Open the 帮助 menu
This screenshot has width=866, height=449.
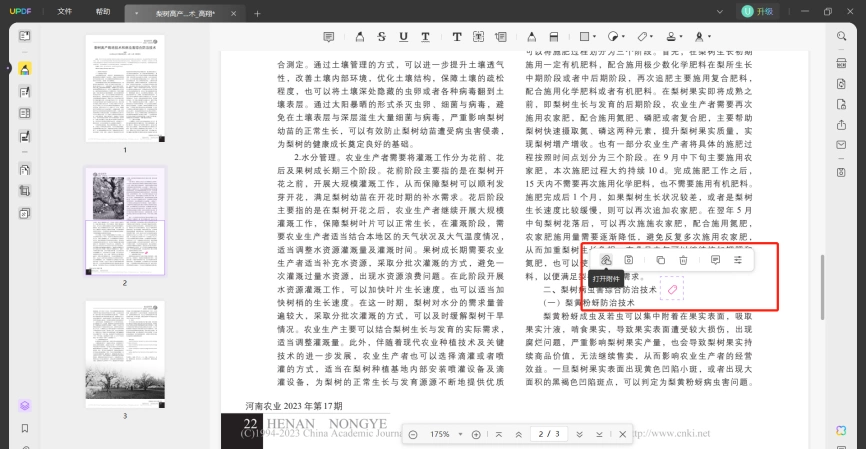(x=103, y=12)
